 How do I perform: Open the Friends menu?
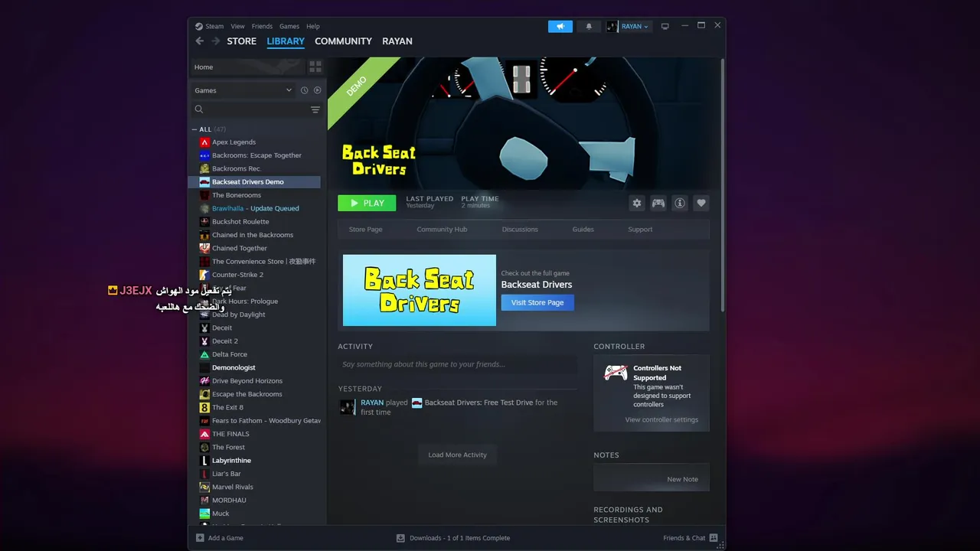262,26
